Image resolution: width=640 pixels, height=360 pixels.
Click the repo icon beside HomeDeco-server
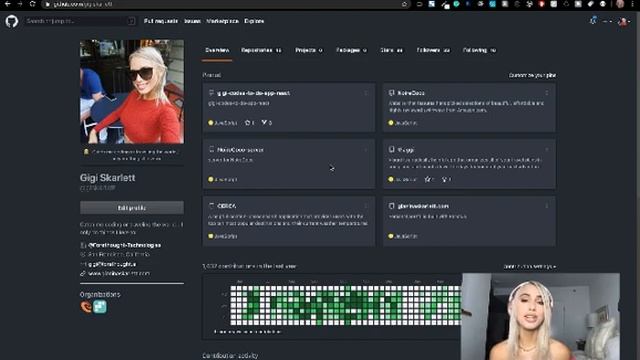tap(211, 149)
